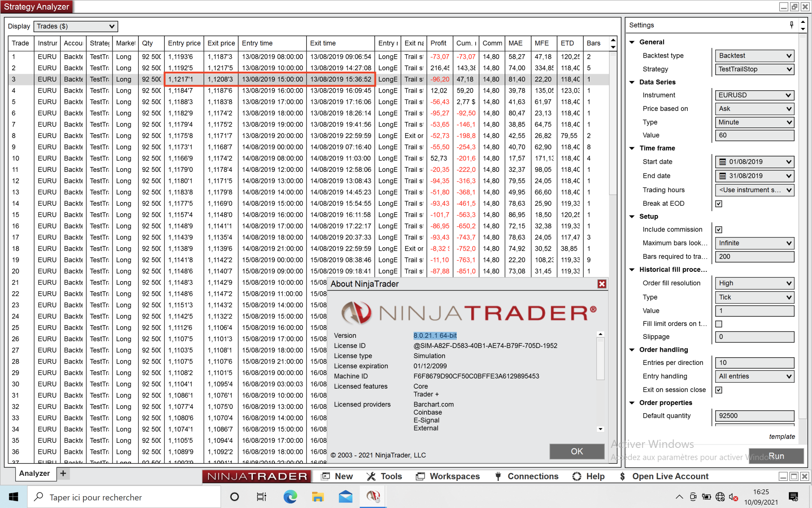Viewport: 812px width, 508px height.
Task: Open the Mail app from the taskbar
Action: (x=346, y=497)
